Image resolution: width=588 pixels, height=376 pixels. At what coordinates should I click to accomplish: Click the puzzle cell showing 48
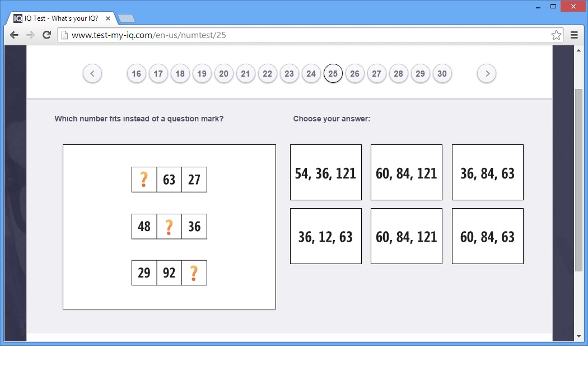(144, 226)
